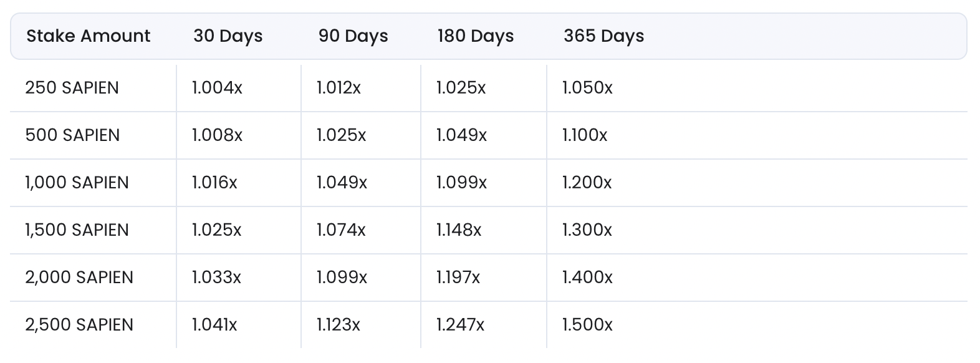
Task: Select the 2,500 SAPIEN row label
Action: pos(79,325)
